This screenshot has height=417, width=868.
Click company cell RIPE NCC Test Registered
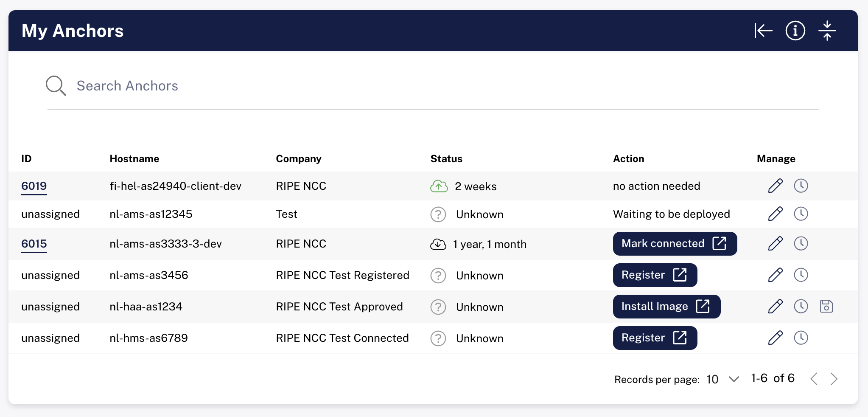[342, 275]
